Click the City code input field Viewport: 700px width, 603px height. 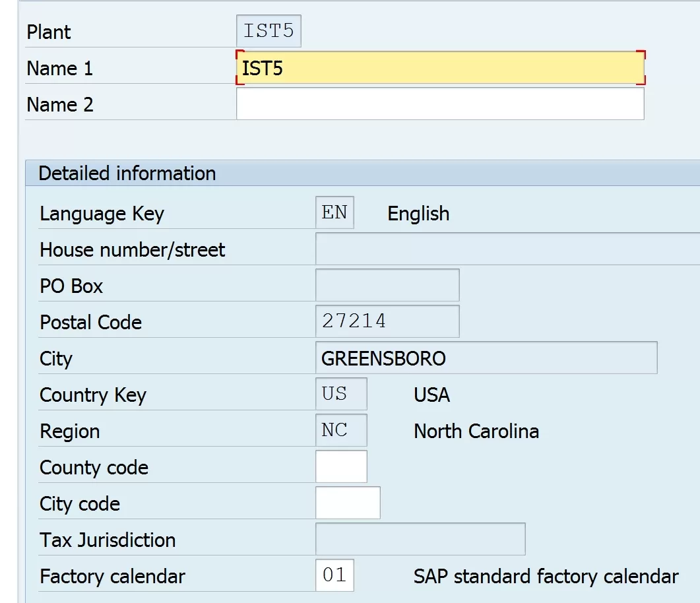click(x=348, y=503)
